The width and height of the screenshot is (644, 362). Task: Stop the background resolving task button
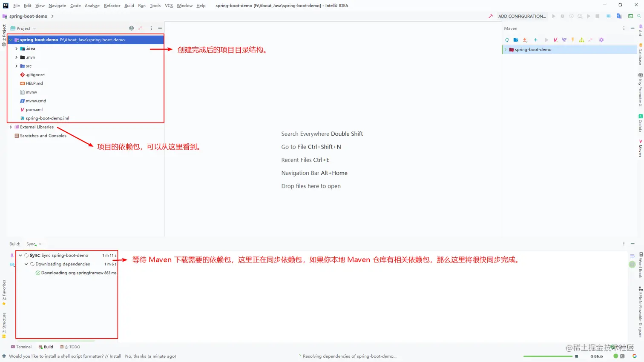click(x=577, y=356)
